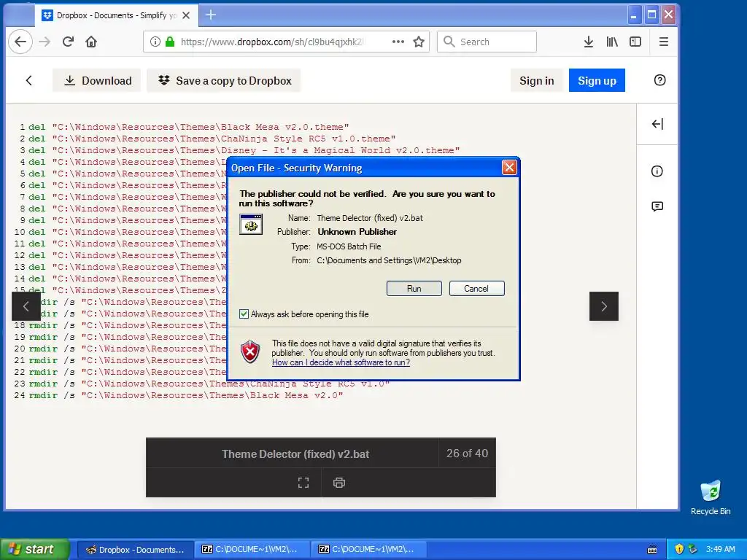Image resolution: width=747 pixels, height=560 pixels.
Task: Click Cancel in the Security Warning dialog
Action: pyautogui.click(x=476, y=289)
